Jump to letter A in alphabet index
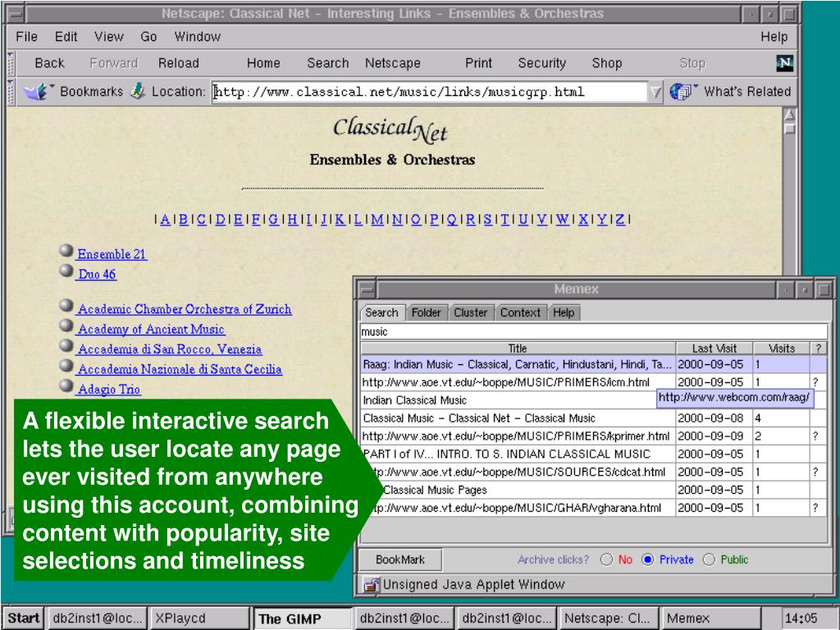Image resolution: width=840 pixels, height=630 pixels. click(165, 219)
